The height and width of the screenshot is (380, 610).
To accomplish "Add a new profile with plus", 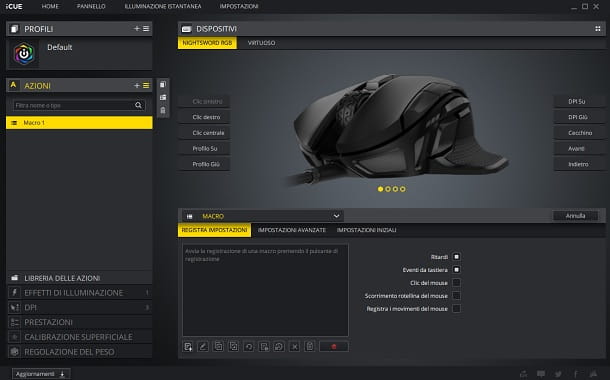I will point(137,29).
